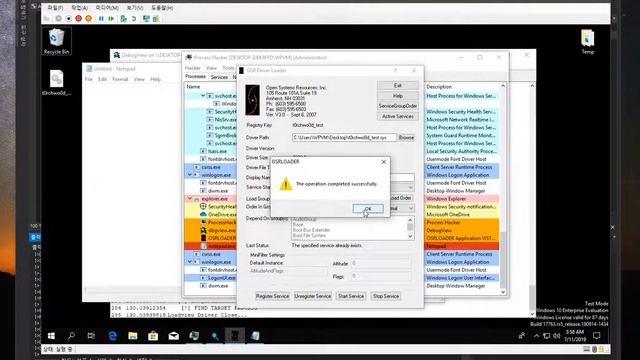The height and width of the screenshot is (360, 640).
Task: Click the taskbar search icon
Action: pos(71,336)
